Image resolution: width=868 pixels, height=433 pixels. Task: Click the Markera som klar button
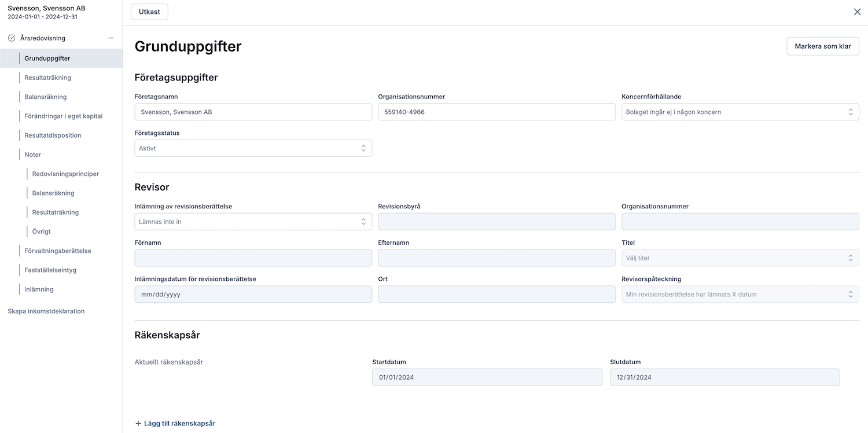click(x=822, y=46)
